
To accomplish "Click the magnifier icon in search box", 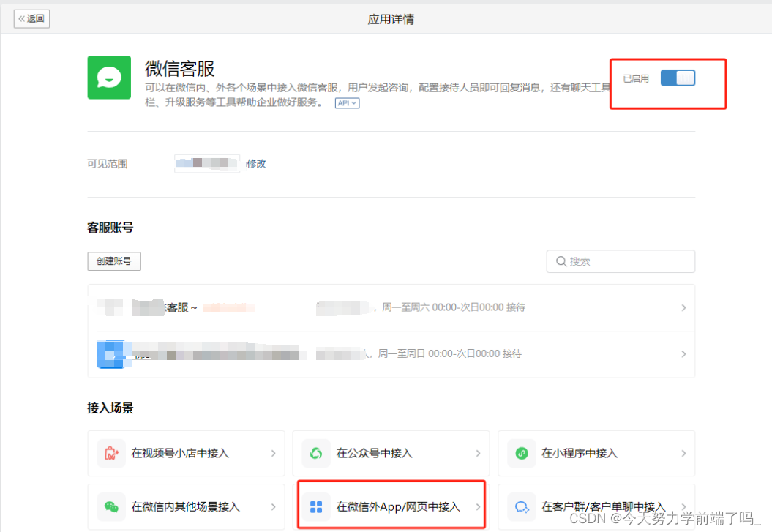I will pyautogui.click(x=561, y=261).
